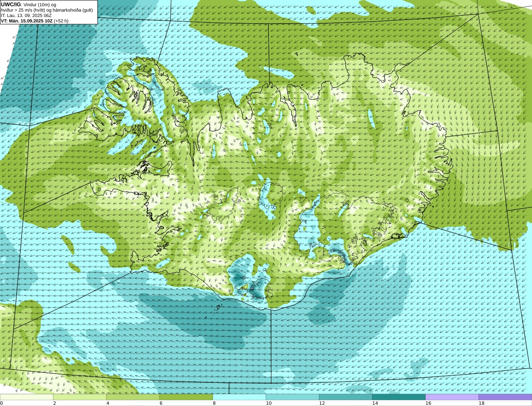Select the light cyan 8–10 m/s color band
Viewport: 532px width, 406px height.
(x=239, y=397)
